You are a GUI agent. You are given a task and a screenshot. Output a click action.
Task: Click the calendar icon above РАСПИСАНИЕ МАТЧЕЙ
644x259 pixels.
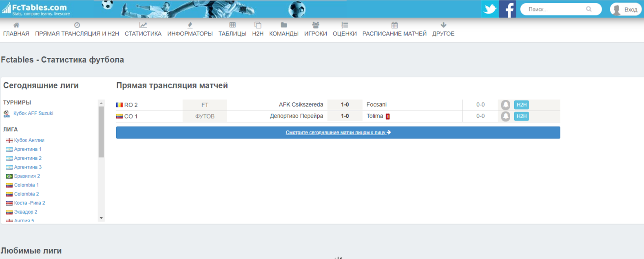pyautogui.click(x=394, y=25)
